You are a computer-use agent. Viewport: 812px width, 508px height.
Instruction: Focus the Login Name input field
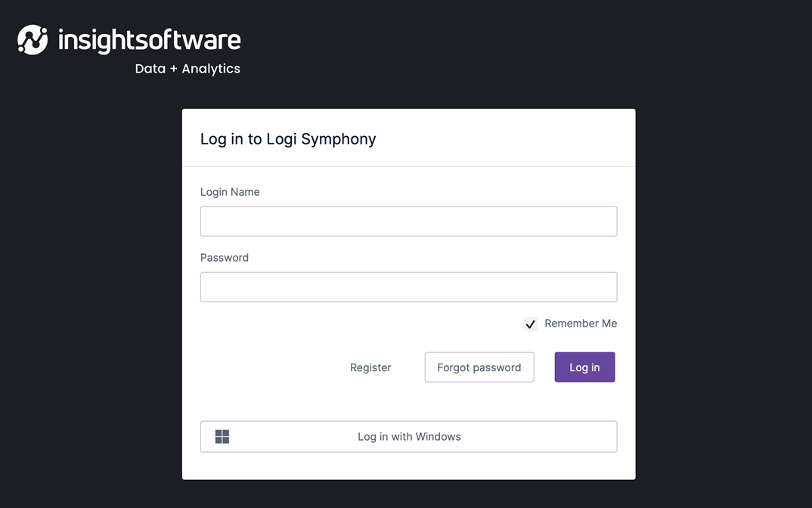pos(408,221)
